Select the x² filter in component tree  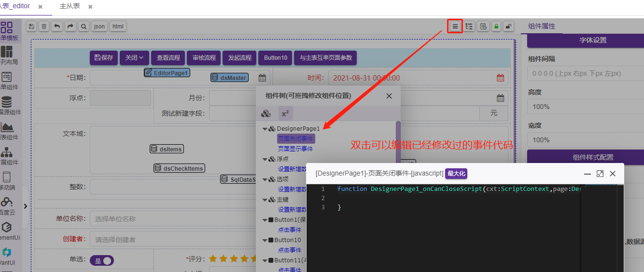coord(285,114)
